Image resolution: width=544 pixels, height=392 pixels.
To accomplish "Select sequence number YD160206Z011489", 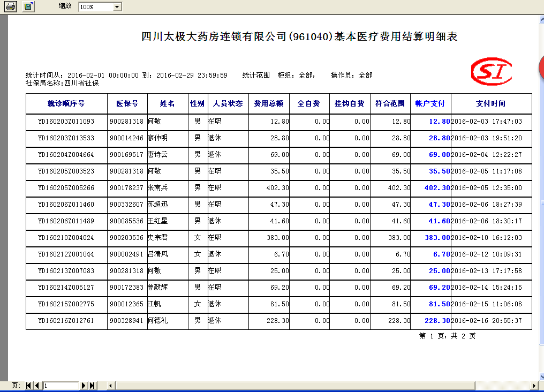I will [66, 221].
